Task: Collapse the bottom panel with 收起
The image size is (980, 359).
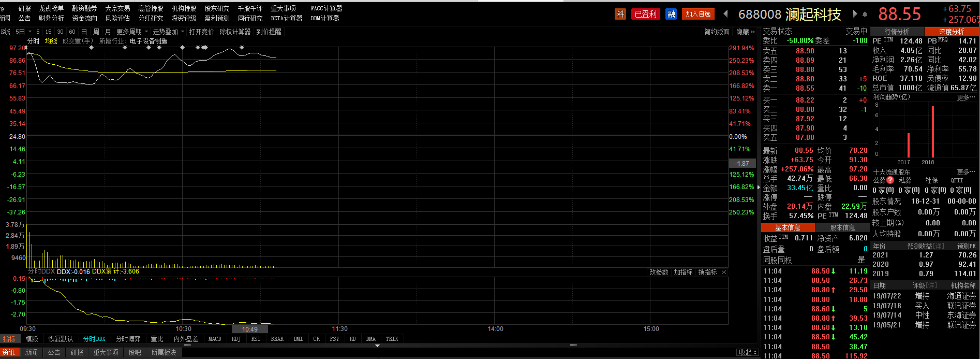Action: point(747,352)
